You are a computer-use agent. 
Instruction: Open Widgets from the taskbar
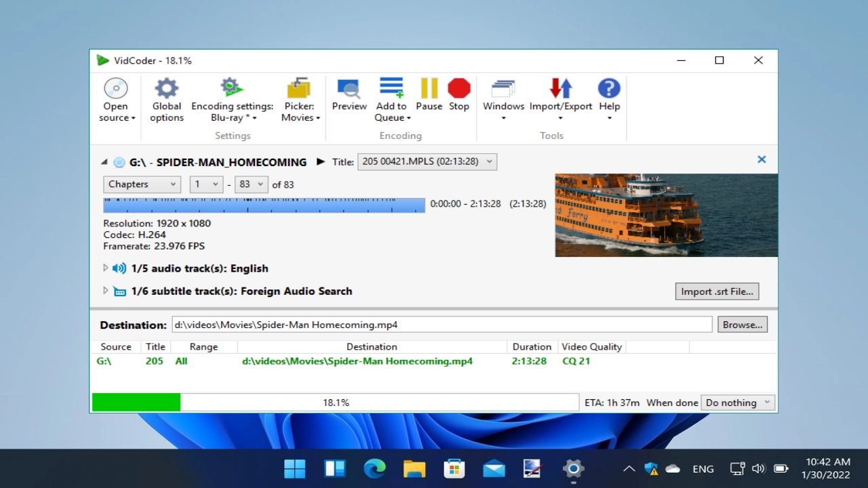pos(335,468)
